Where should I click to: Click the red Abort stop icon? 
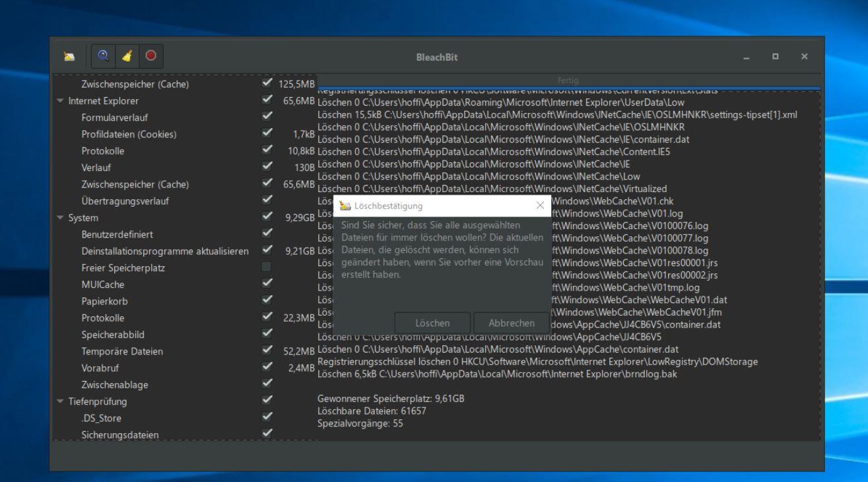[151, 57]
